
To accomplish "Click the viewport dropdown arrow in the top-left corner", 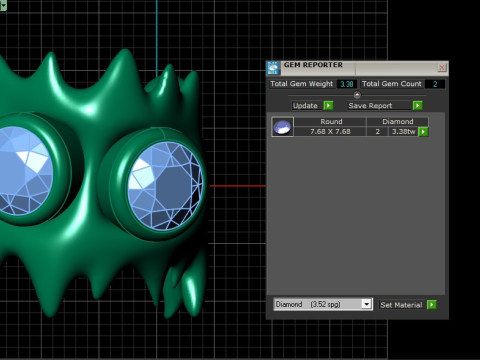I will point(3,5).
